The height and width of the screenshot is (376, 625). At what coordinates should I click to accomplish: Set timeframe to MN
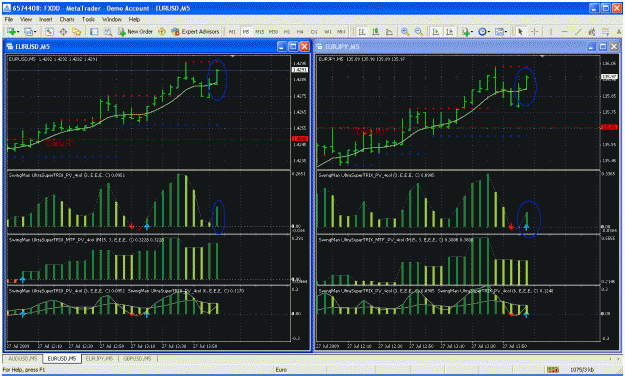pyautogui.click(x=341, y=31)
